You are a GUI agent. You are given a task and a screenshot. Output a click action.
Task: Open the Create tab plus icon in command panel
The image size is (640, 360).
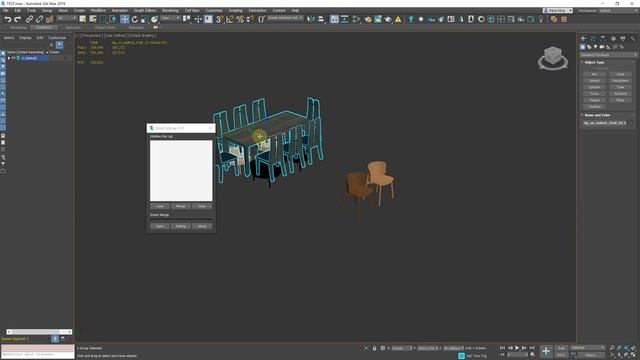click(x=583, y=38)
